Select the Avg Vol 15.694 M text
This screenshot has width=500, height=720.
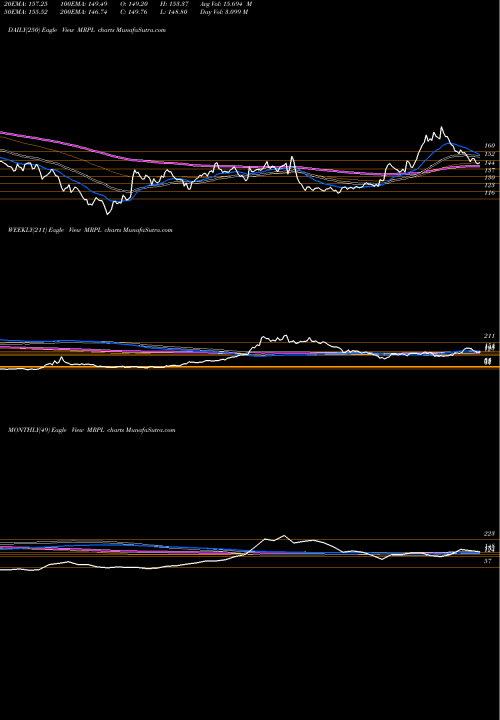226,4
